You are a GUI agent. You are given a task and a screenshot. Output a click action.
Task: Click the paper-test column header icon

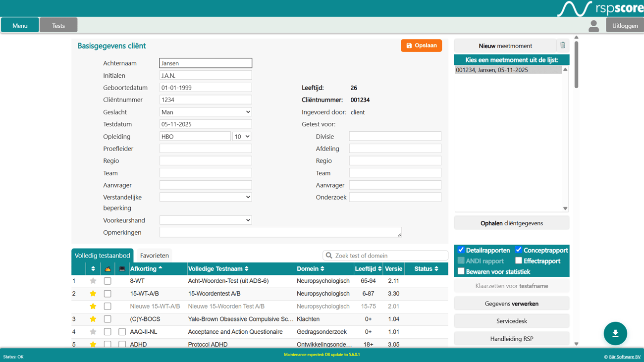click(x=107, y=269)
